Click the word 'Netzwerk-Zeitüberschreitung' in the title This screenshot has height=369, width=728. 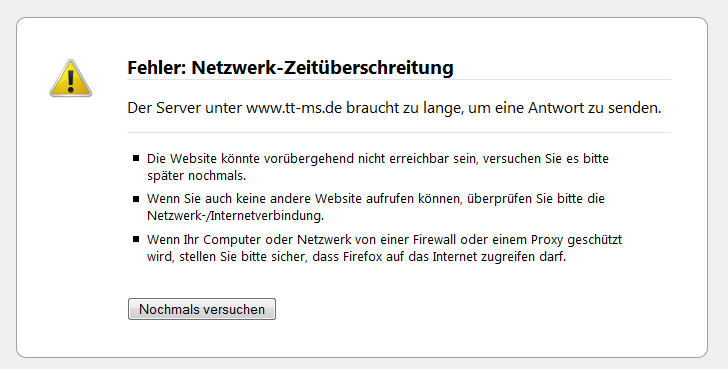pyautogui.click(x=323, y=68)
